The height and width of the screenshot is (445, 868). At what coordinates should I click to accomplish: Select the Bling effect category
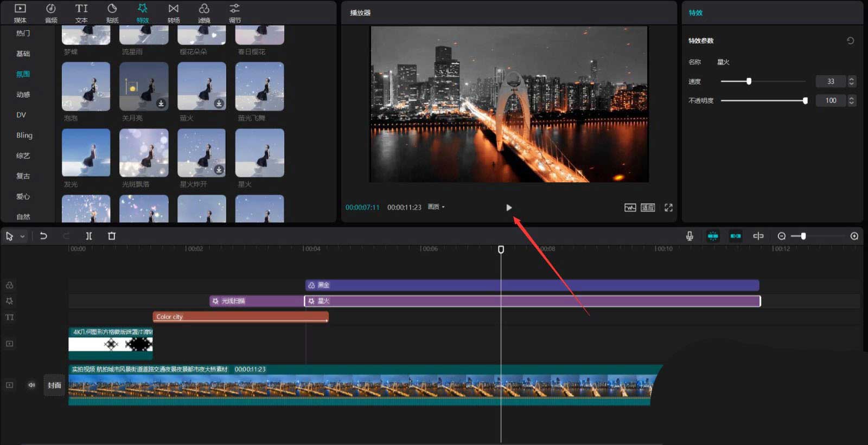[x=24, y=136]
